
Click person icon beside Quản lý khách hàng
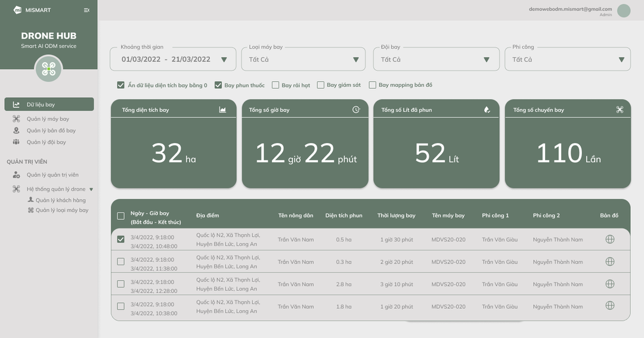[30, 200]
